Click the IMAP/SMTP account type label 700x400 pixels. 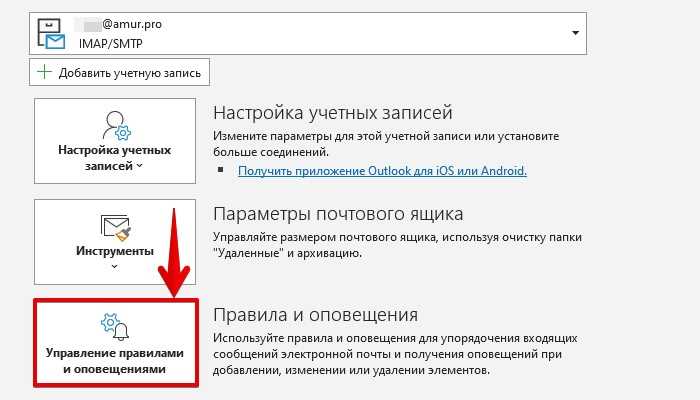pyautogui.click(x=111, y=44)
